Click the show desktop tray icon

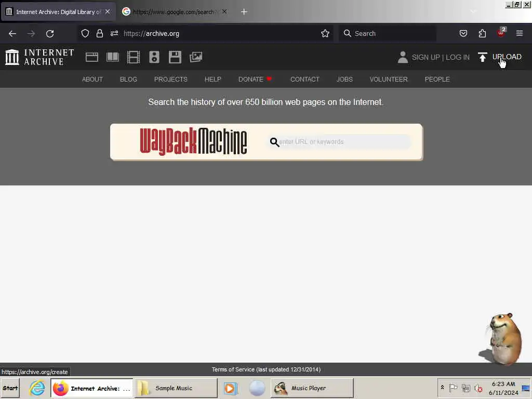[x=526, y=388]
